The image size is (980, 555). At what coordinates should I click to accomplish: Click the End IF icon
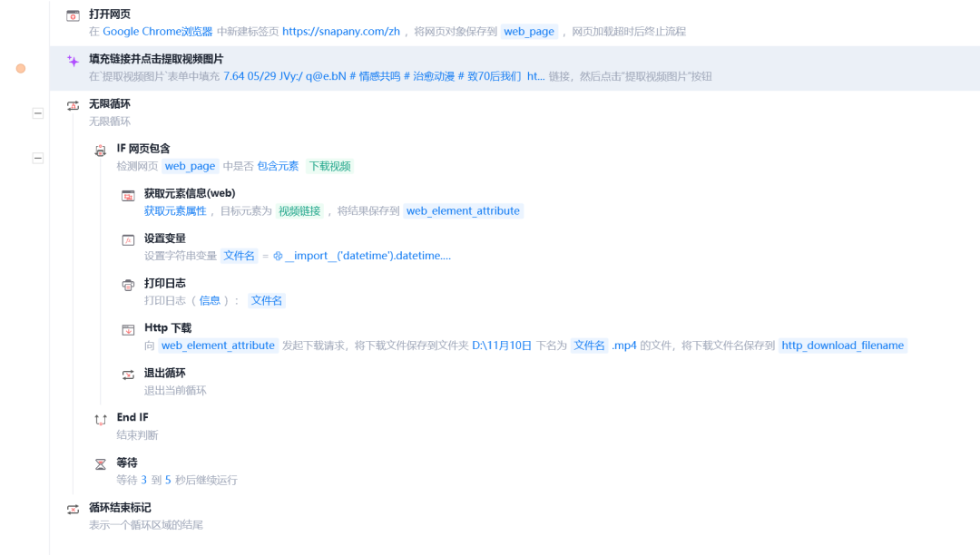[101, 420]
